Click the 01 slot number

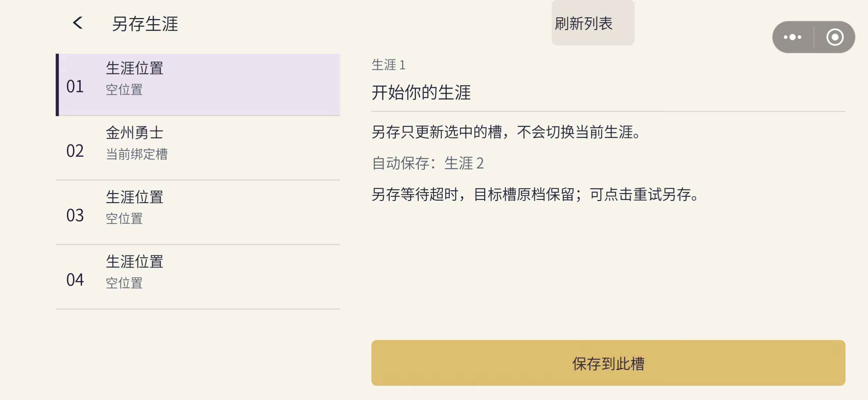pyautogui.click(x=75, y=86)
